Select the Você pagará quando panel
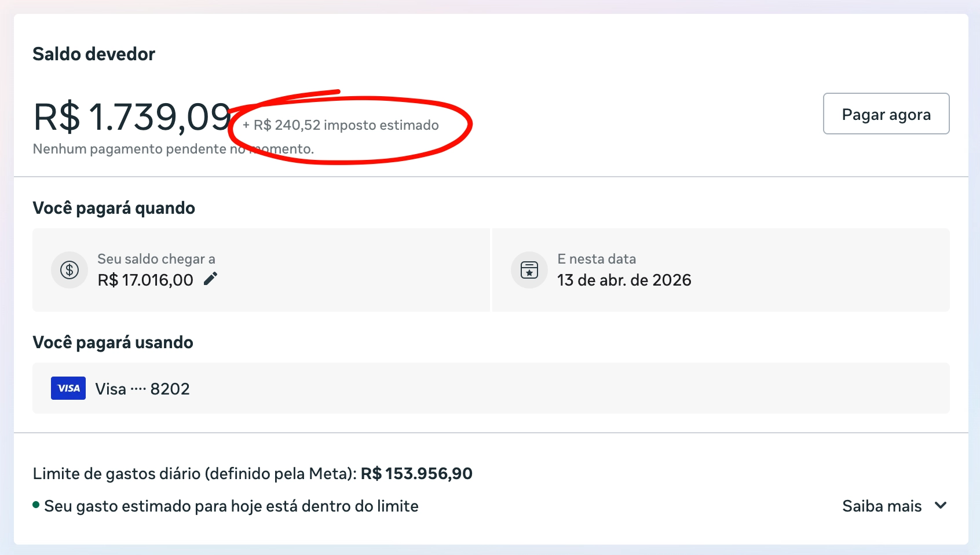This screenshot has height=555, width=980. click(261, 270)
